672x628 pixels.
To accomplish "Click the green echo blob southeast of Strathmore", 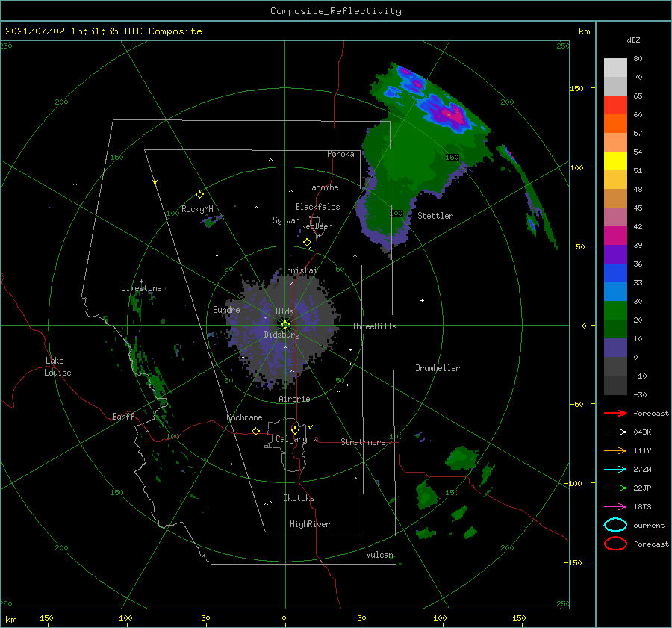I will [x=461, y=458].
